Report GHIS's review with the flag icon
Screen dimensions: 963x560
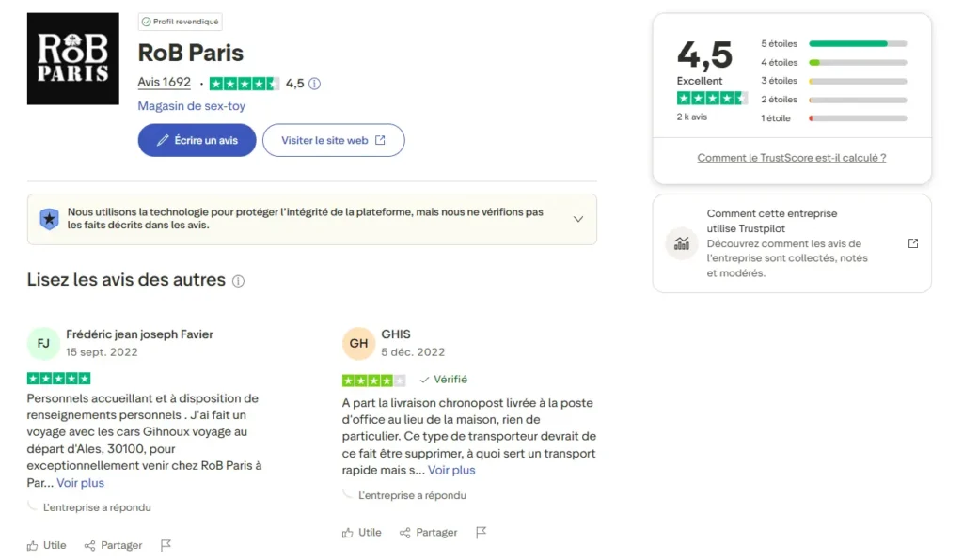[481, 533]
